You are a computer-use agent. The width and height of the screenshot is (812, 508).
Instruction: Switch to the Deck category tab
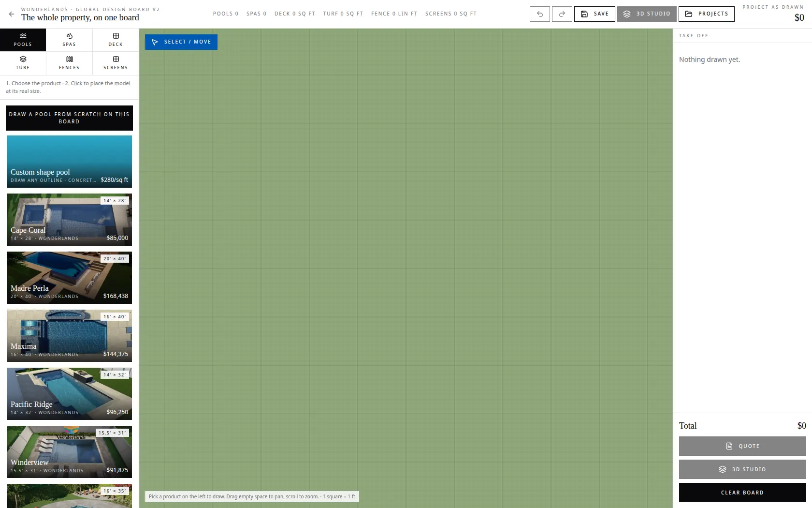click(116, 40)
